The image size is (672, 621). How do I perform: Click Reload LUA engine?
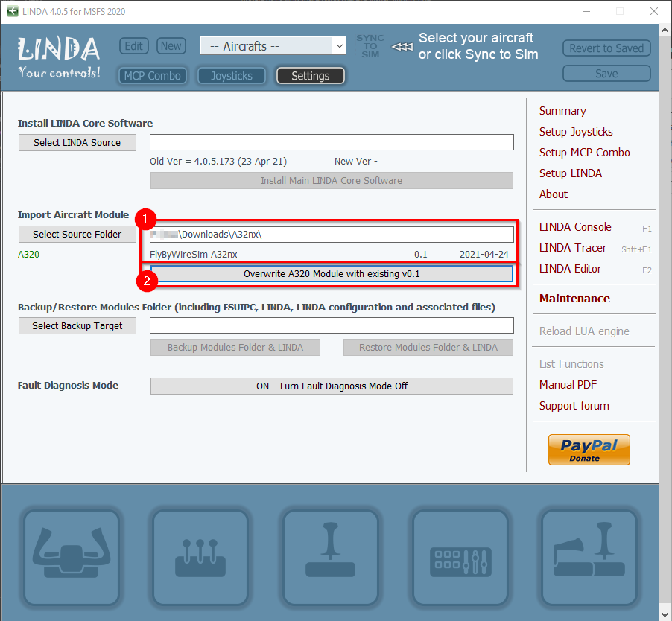tap(584, 331)
